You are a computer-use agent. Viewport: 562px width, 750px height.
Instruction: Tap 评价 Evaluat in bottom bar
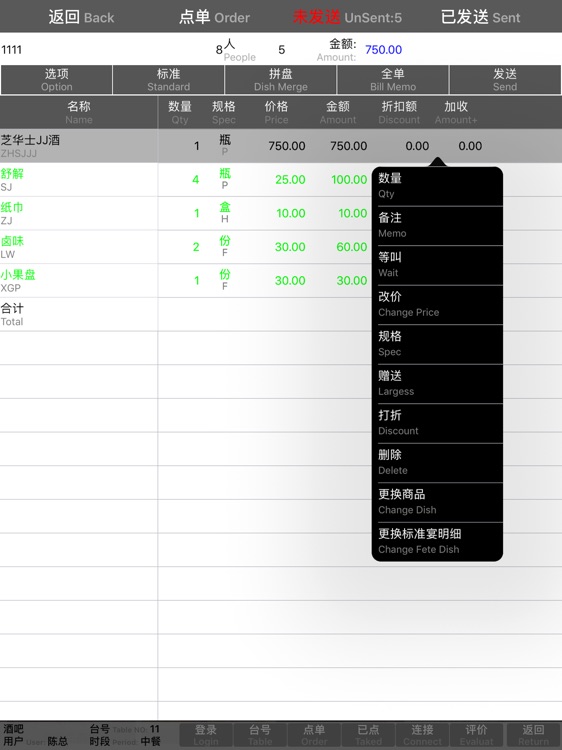point(476,735)
